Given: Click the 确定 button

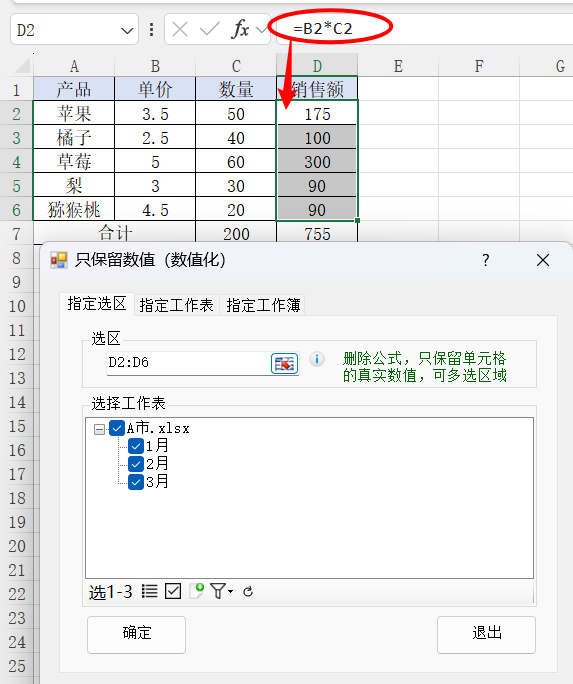Looking at the screenshot, I should (136, 634).
